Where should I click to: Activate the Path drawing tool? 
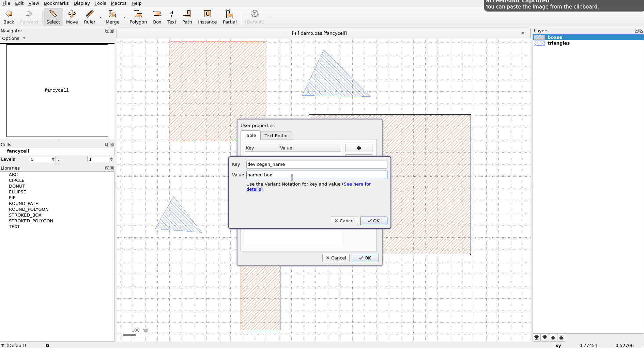187,16
